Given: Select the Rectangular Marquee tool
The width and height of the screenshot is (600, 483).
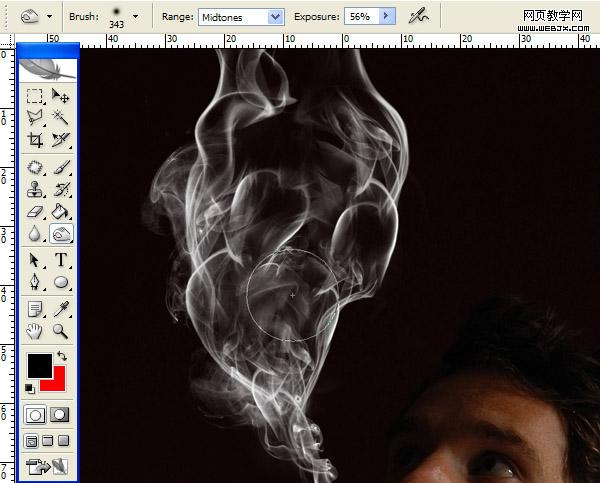Looking at the screenshot, I should pyautogui.click(x=34, y=96).
